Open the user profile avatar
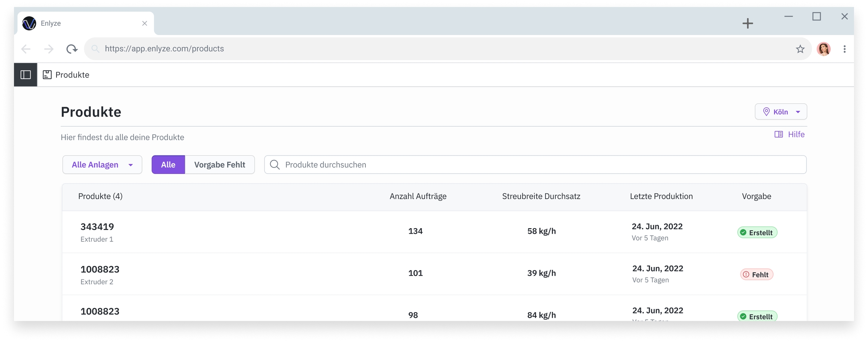 (x=824, y=49)
